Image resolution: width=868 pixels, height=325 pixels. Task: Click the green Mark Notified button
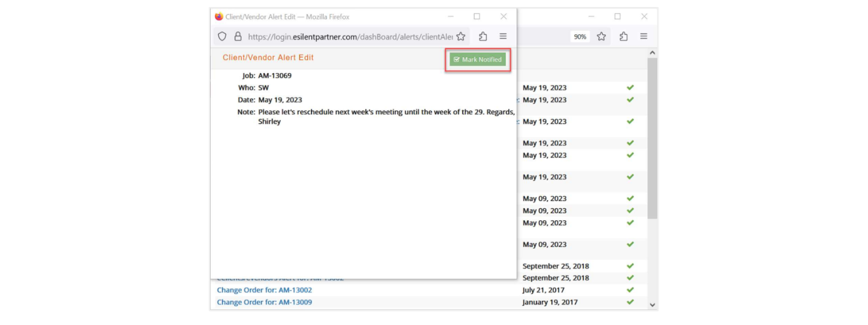click(x=478, y=59)
